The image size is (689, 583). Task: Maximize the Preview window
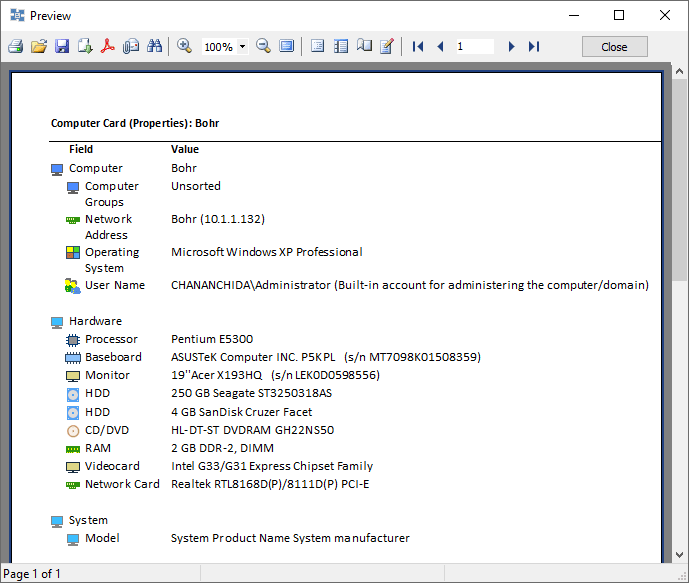pos(619,15)
